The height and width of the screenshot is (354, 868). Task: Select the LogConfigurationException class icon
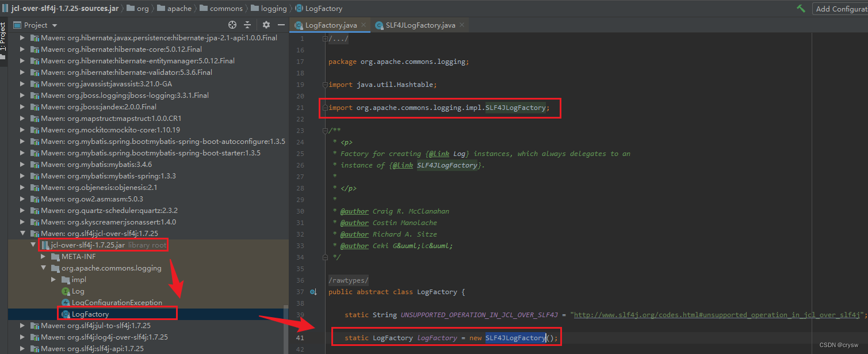65,303
